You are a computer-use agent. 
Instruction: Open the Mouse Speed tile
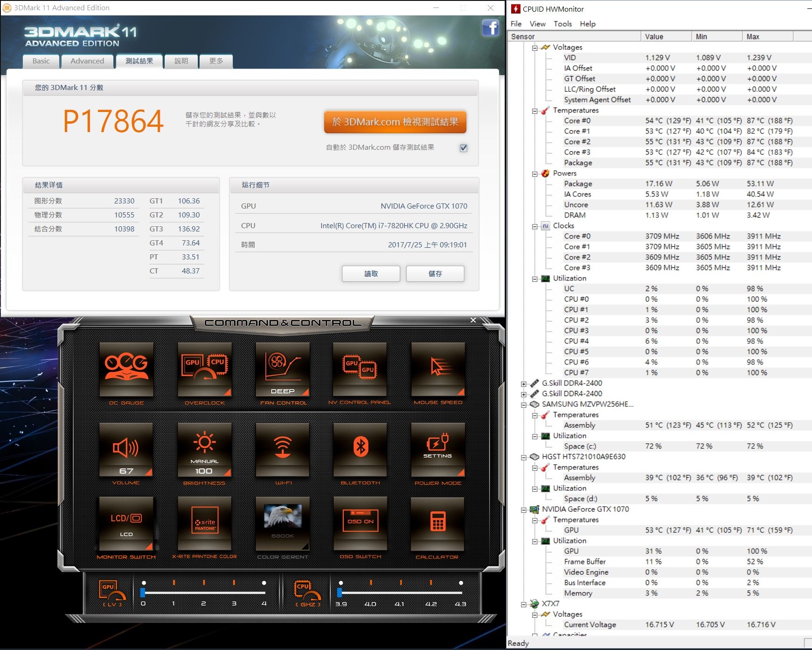pyautogui.click(x=438, y=370)
